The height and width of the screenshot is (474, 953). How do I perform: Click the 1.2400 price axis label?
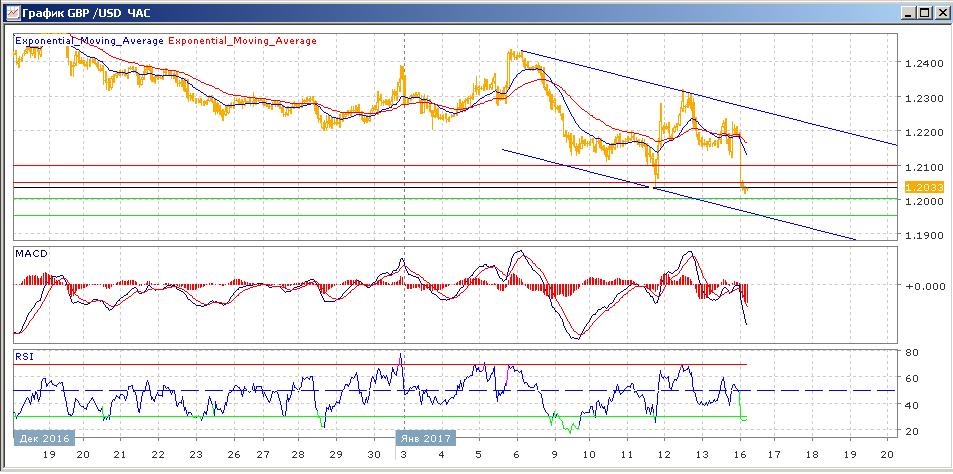tap(921, 64)
